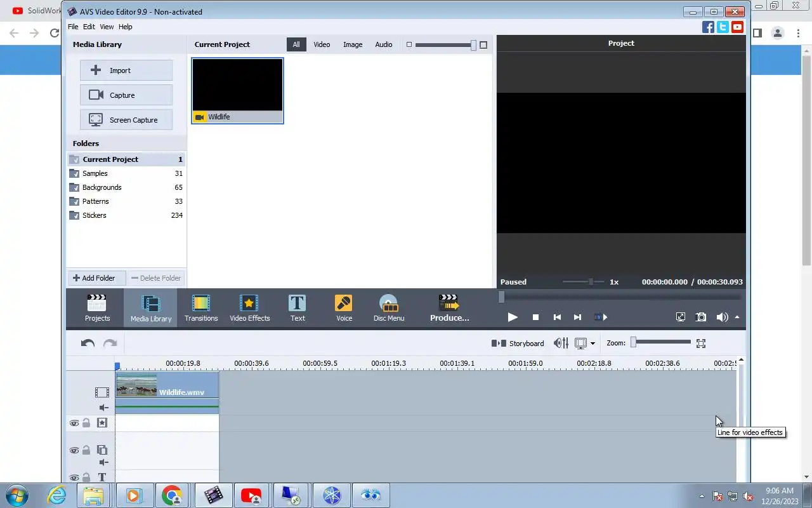Switch to the Media Library section
Viewport: 812px width, 508px height.
click(151, 308)
